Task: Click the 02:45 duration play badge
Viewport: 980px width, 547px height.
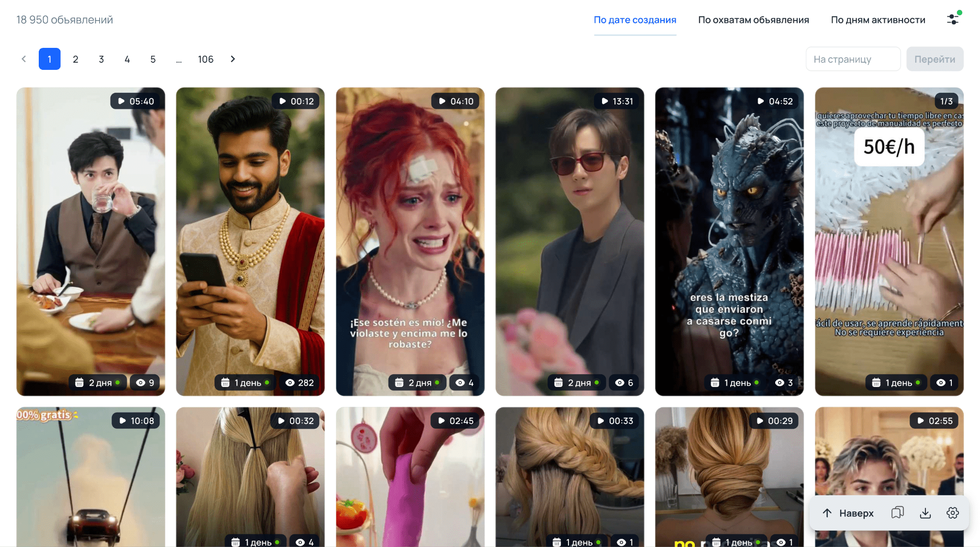Action: tap(456, 421)
